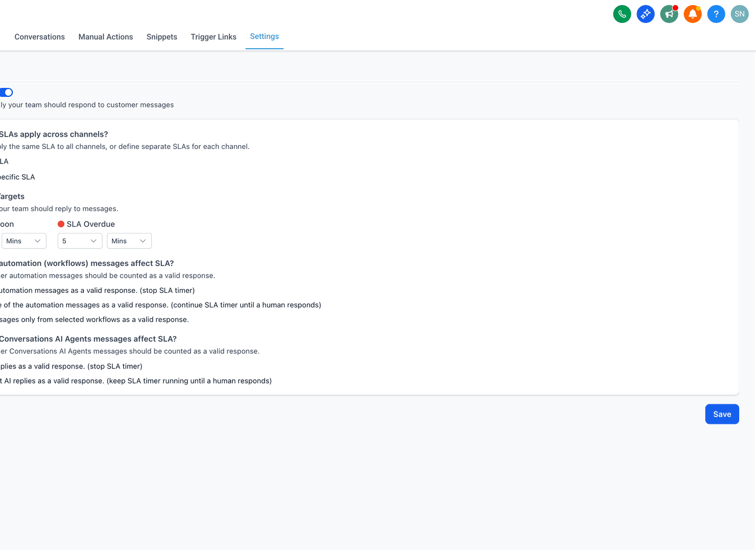The image size is (756, 551).
Task: Click the "SLA Overdue" label
Action: tap(91, 224)
